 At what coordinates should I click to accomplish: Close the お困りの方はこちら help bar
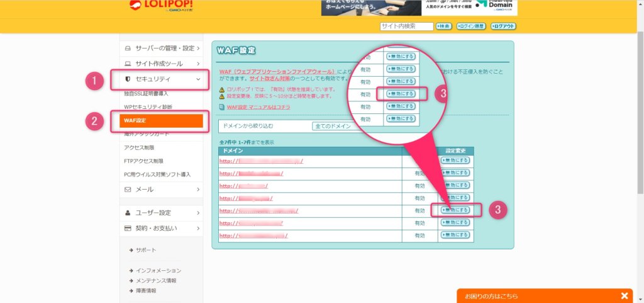tap(624, 295)
